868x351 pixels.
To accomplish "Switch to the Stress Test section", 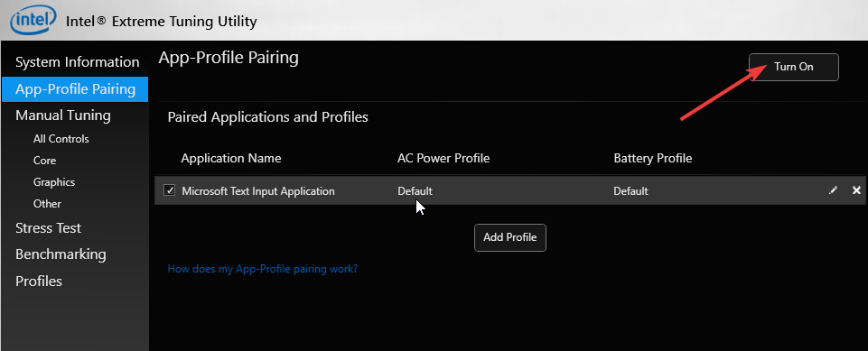I will pyautogui.click(x=48, y=227).
